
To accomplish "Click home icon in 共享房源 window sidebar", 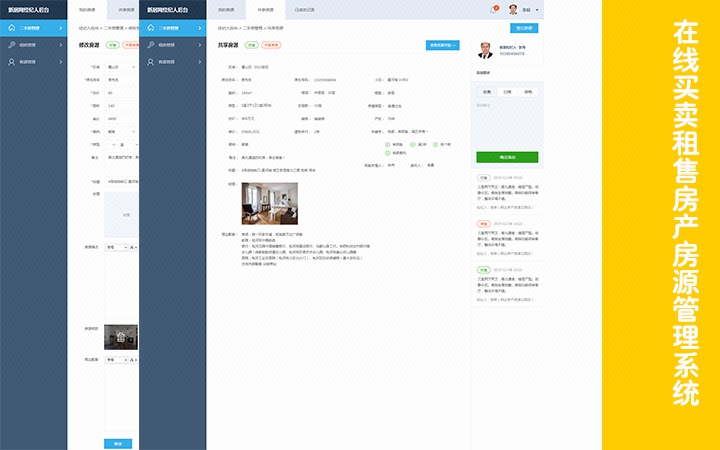I will [151, 28].
